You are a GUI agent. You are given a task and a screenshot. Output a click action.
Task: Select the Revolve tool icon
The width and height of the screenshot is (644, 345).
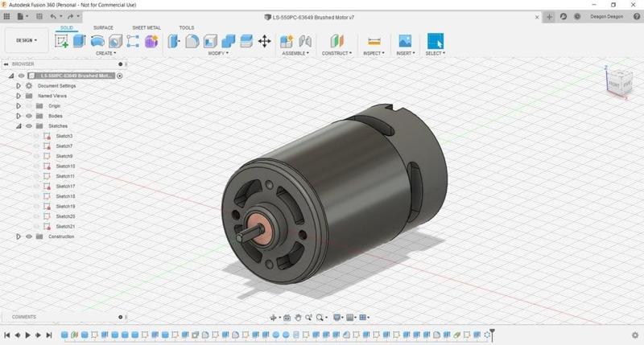[97, 41]
